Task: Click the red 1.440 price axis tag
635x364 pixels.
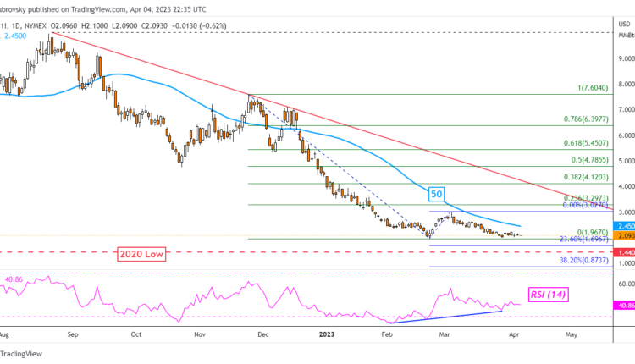Action: coord(625,252)
